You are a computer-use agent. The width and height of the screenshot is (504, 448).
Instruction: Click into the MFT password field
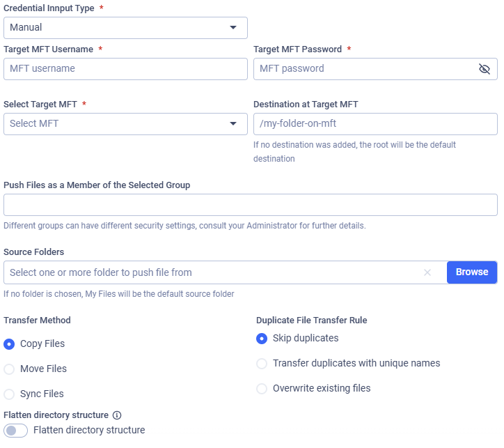(x=362, y=69)
